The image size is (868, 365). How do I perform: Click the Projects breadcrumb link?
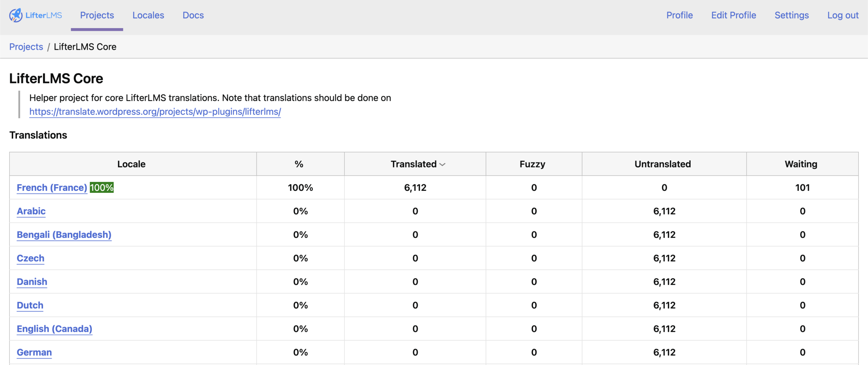[26, 47]
